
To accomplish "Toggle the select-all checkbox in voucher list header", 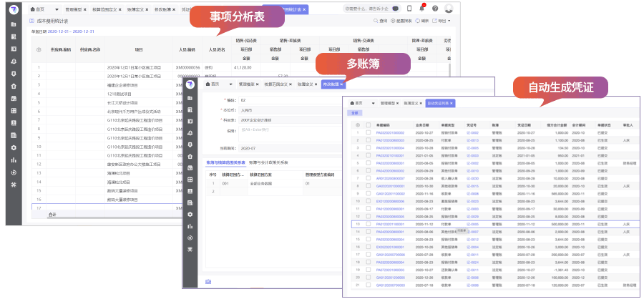I will coord(368,125).
